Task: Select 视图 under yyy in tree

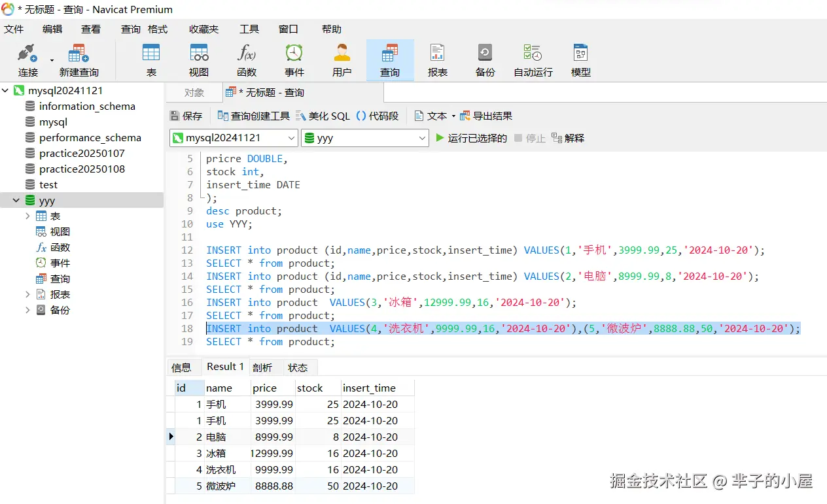Action: [60, 231]
